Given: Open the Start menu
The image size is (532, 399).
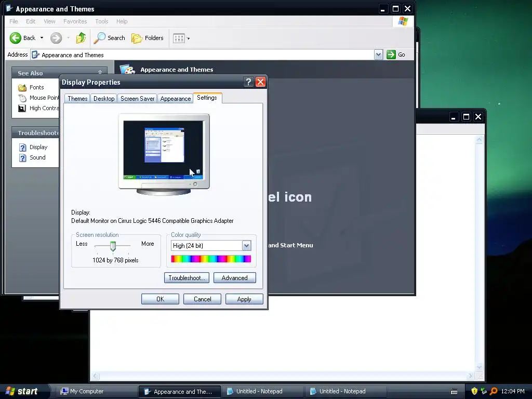Looking at the screenshot, I should 22,391.
